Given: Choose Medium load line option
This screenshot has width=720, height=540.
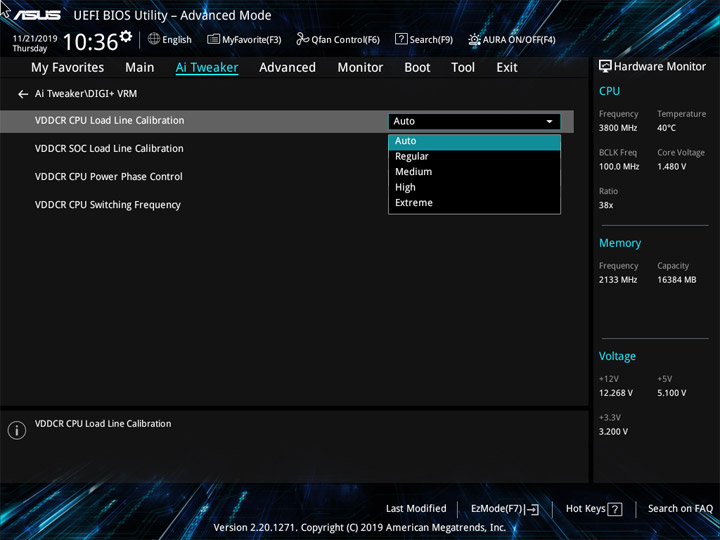Looking at the screenshot, I should point(474,172).
